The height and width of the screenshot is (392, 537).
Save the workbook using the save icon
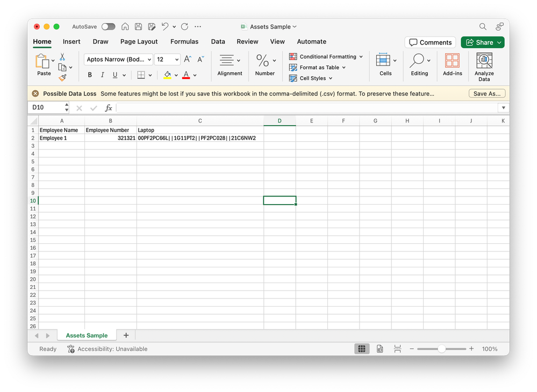click(138, 26)
